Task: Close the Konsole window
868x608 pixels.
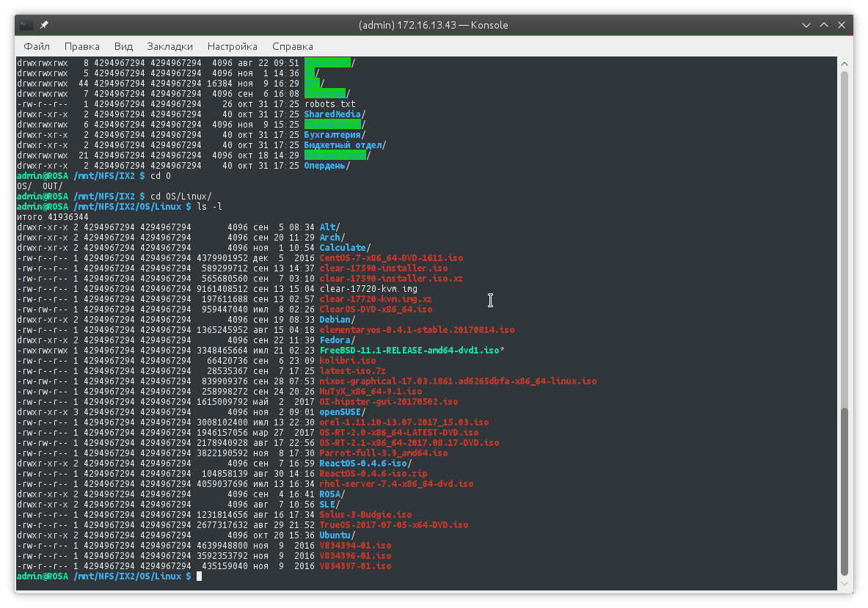Action: [842, 25]
